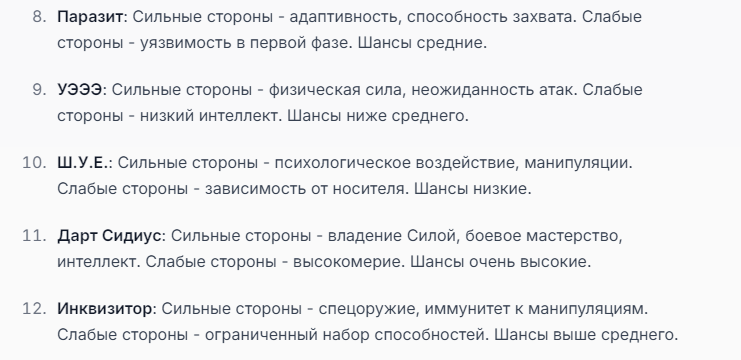Click the text Шансы средние
Image resolution: width=741 pixels, height=360 pixels.
422,43
